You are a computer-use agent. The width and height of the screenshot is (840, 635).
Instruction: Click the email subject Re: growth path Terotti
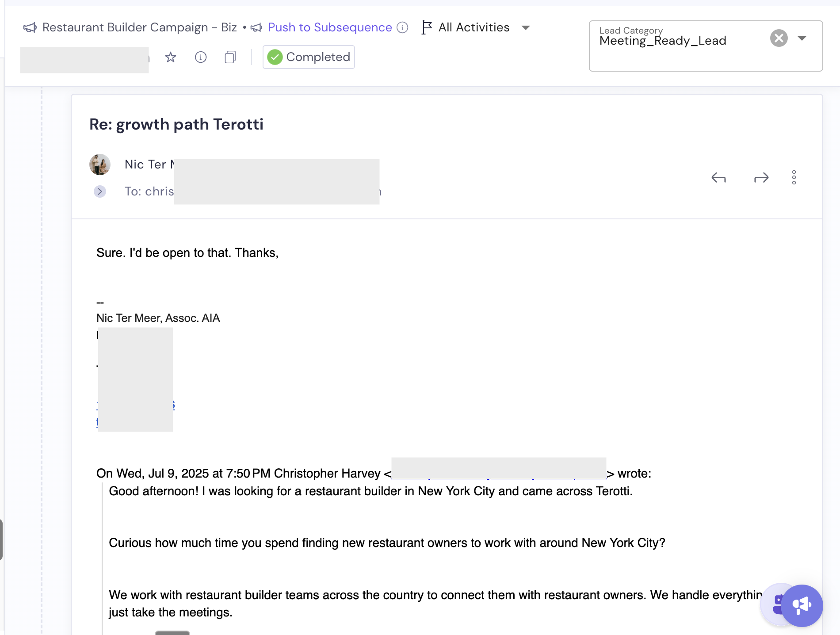pos(176,124)
